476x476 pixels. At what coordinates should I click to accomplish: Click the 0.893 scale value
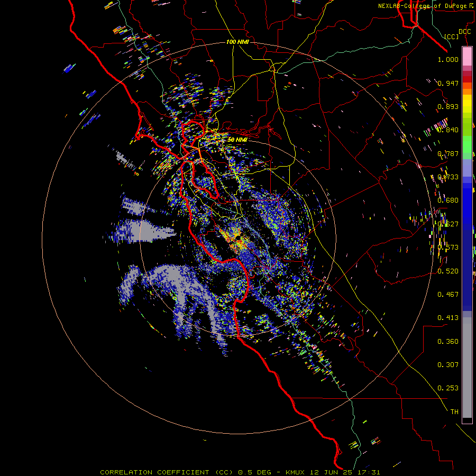point(448,106)
